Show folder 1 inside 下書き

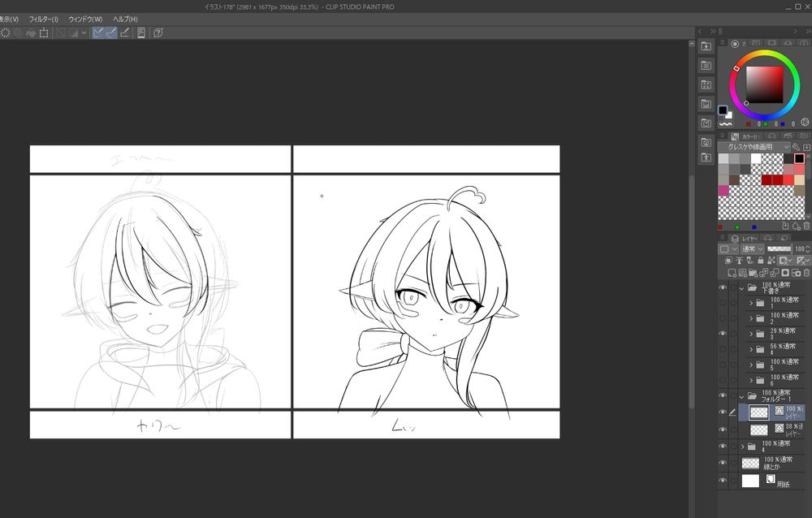(723, 303)
